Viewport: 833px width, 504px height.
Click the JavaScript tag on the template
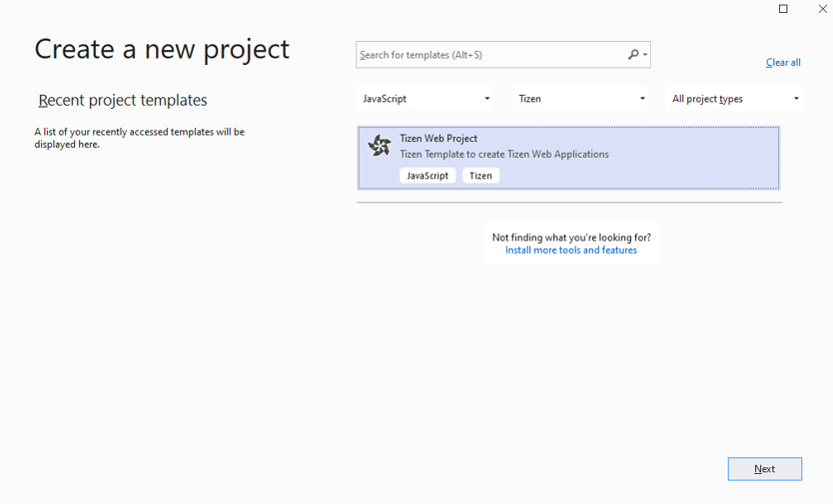(x=427, y=176)
